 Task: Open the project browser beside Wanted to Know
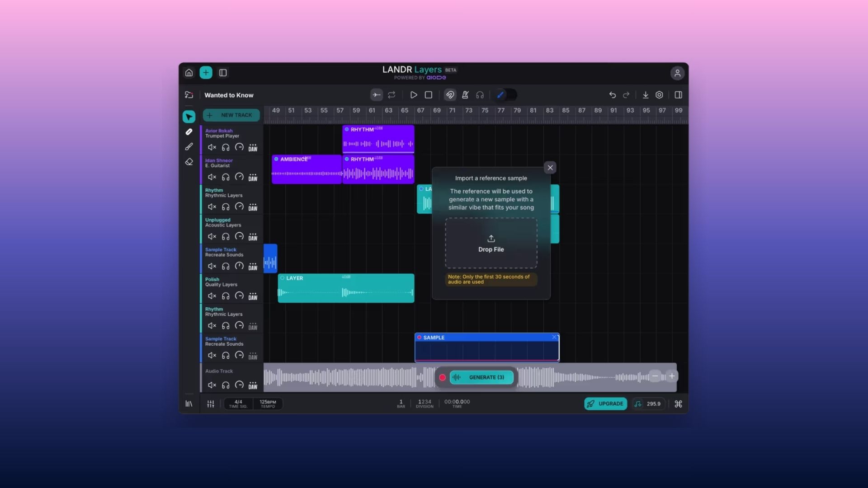[190, 95]
